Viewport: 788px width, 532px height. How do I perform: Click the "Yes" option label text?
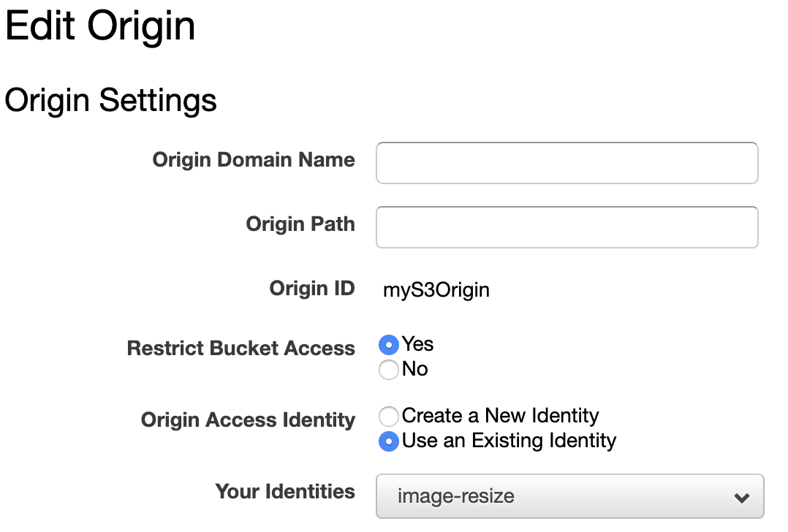pyautogui.click(x=417, y=344)
